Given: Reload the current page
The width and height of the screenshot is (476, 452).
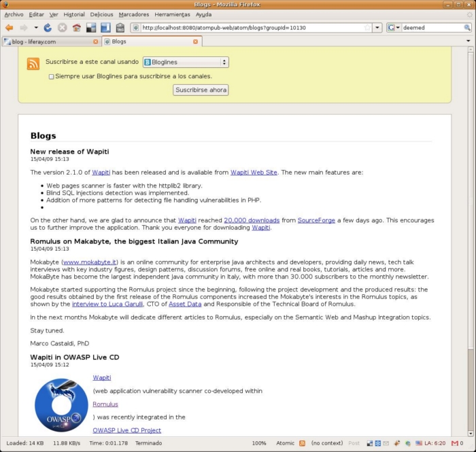Looking at the screenshot, I should [x=48, y=28].
